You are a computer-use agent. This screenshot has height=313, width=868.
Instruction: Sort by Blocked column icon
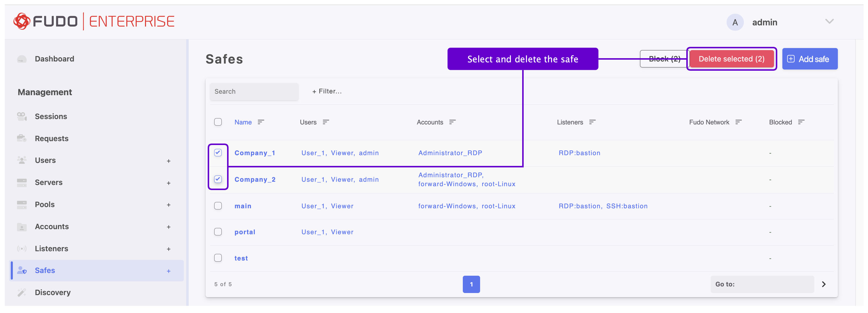801,122
